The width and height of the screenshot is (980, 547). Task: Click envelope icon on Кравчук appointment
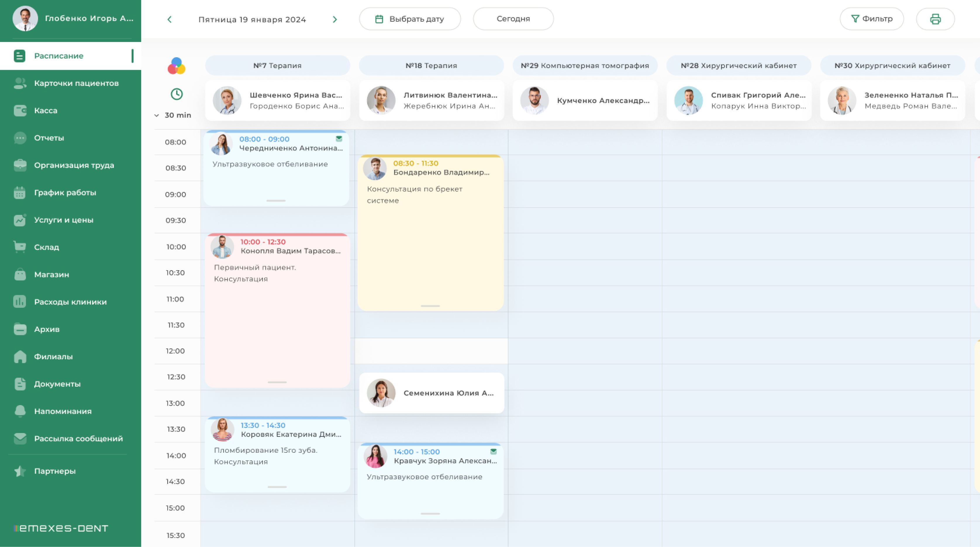pos(494,452)
